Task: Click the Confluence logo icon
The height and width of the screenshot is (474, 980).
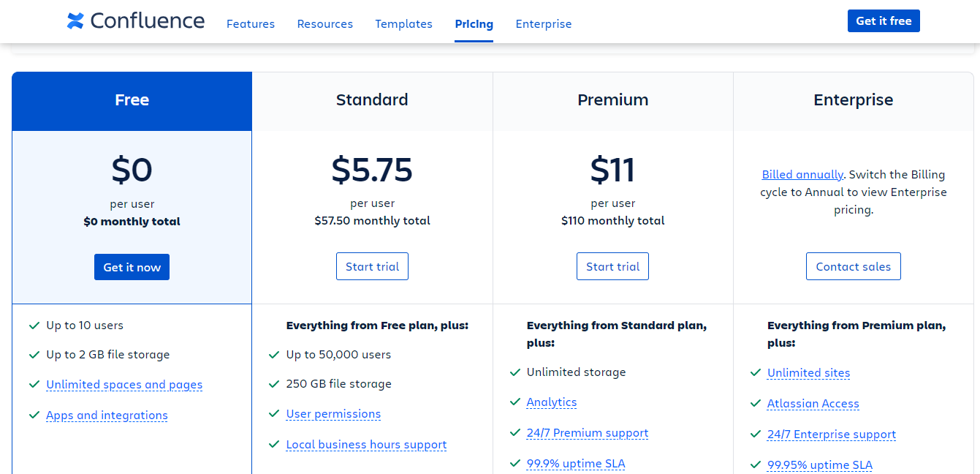Action: click(75, 21)
